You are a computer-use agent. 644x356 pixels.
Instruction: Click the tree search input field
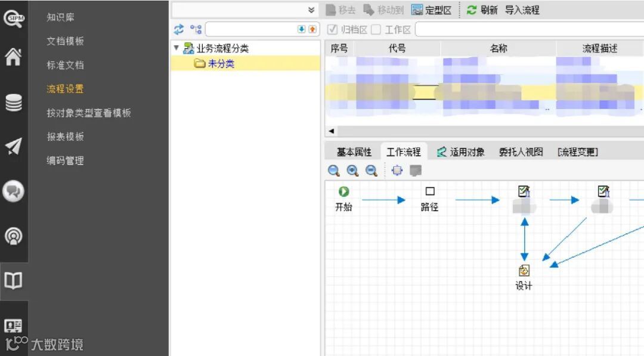pos(252,29)
